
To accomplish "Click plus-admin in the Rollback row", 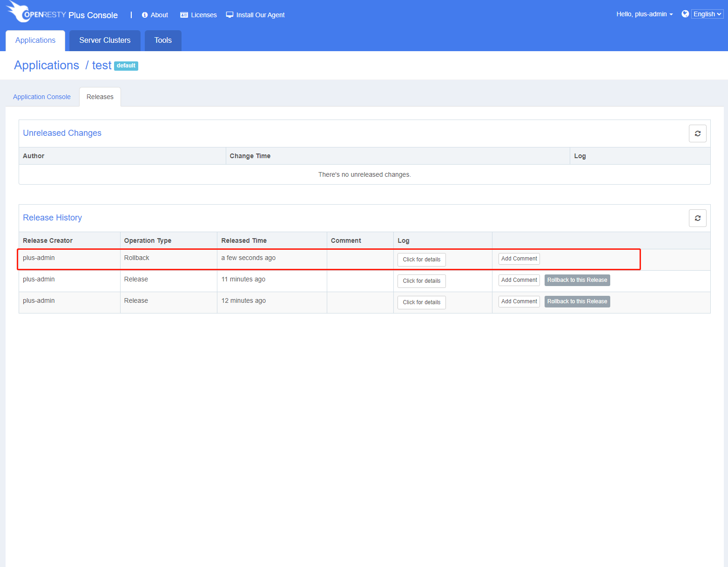I will 39,258.
